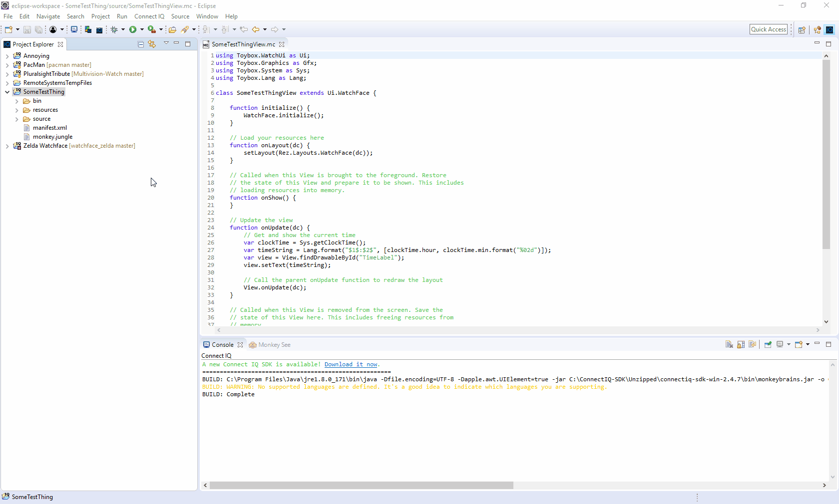
Task: Collapse All in Project Explorer
Action: coord(141,44)
